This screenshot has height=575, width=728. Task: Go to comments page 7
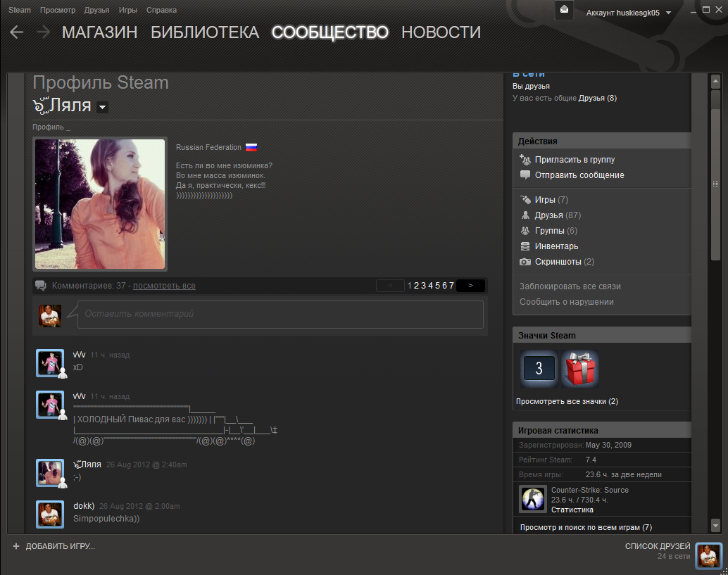click(451, 286)
